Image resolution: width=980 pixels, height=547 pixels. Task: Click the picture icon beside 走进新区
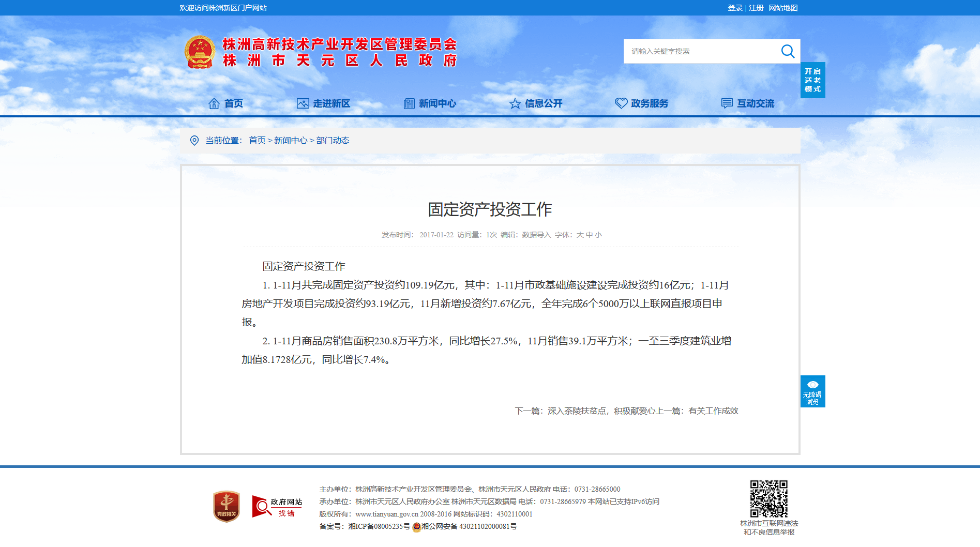pyautogui.click(x=303, y=103)
